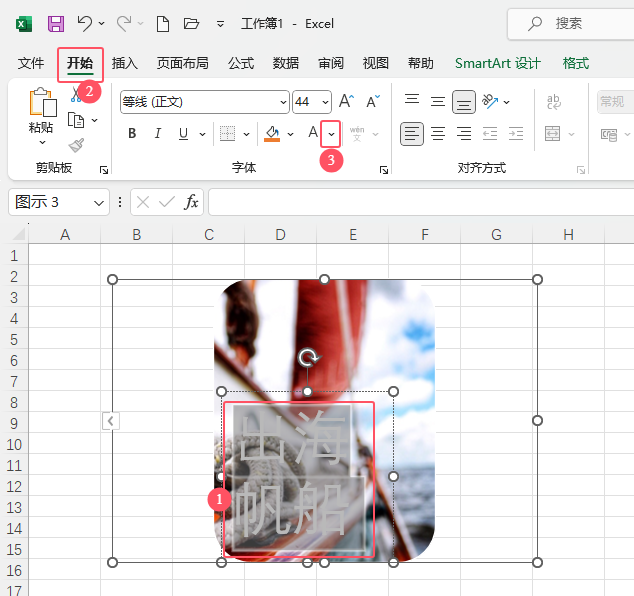Align text to the right
This screenshot has height=596, width=634.
464,133
